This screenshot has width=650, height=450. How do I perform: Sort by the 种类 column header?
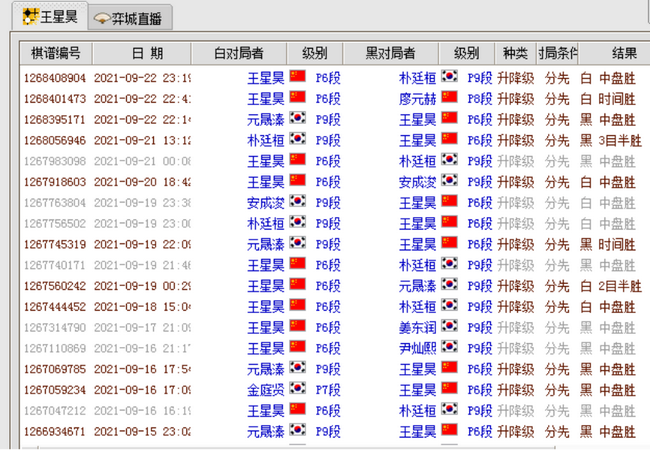(516, 53)
